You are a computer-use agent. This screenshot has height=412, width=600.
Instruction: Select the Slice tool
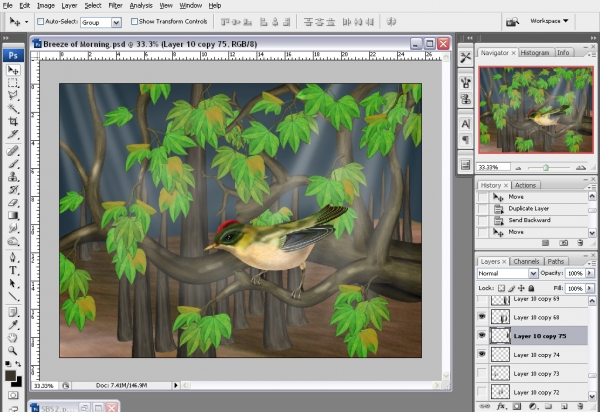coord(13,135)
